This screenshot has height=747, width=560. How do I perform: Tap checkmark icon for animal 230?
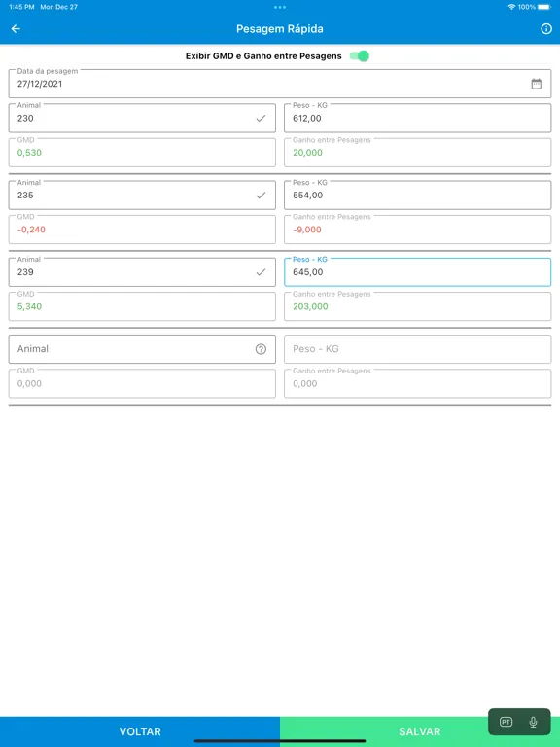point(261,118)
